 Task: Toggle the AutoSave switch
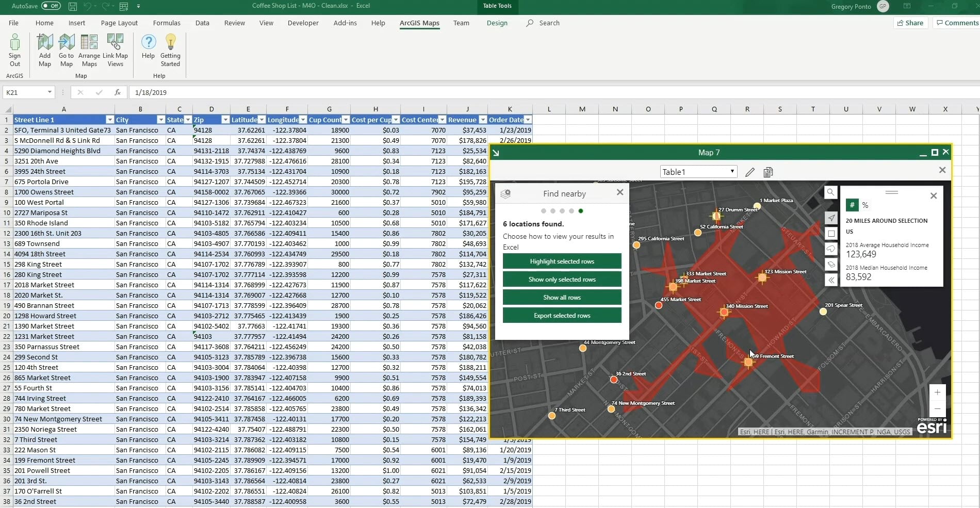click(51, 6)
